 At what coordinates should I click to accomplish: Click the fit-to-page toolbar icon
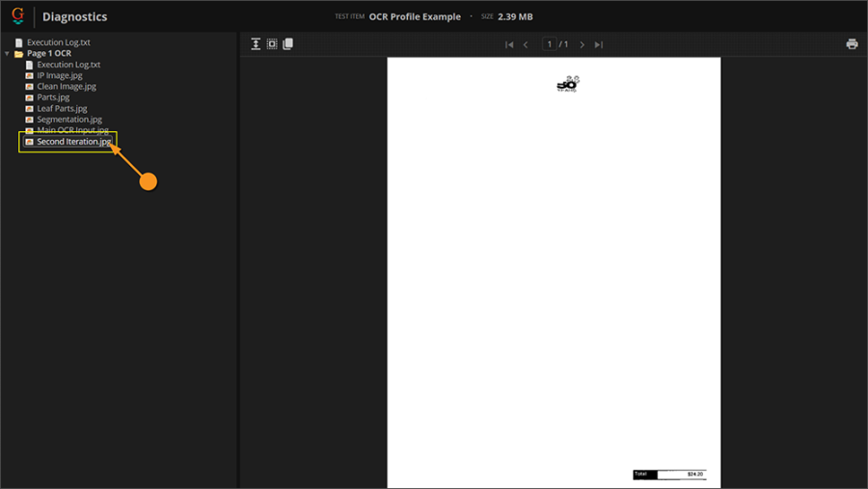(x=272, y=44)
